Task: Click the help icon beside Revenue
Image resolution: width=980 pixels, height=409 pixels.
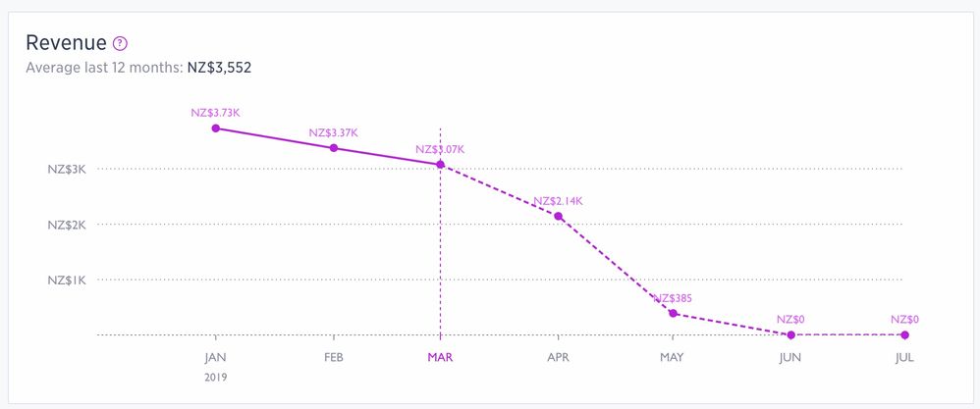Action: [120, 44]
